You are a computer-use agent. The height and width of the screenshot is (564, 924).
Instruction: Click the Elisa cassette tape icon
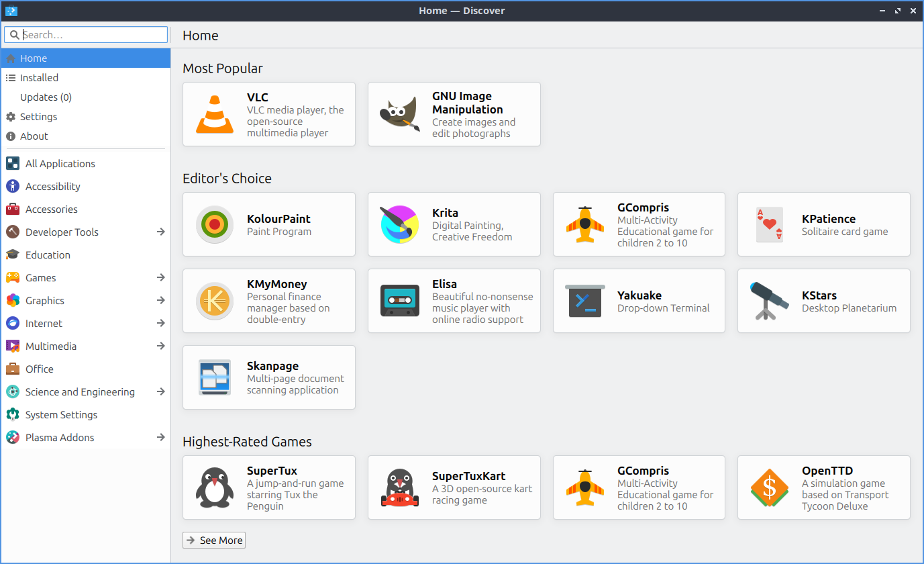pos(400,301)
